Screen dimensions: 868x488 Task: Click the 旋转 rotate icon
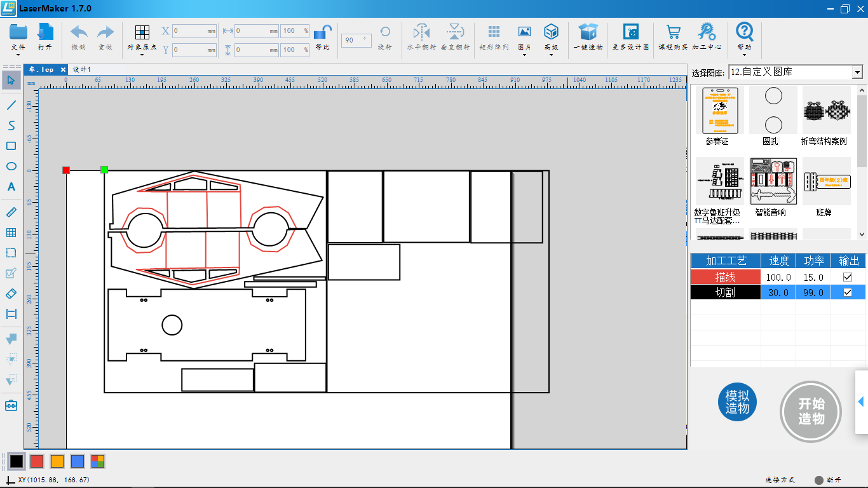tap(385, 37)
